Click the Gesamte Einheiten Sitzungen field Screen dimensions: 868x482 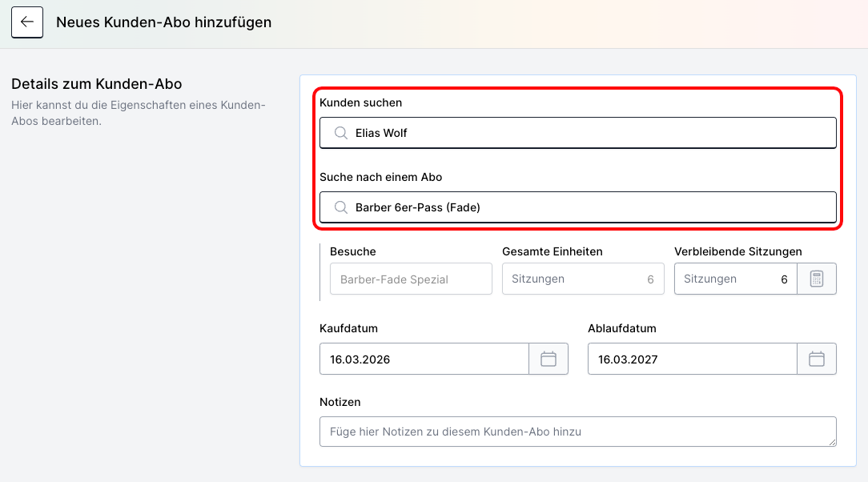pyautogui.click(x=583, y=279)
